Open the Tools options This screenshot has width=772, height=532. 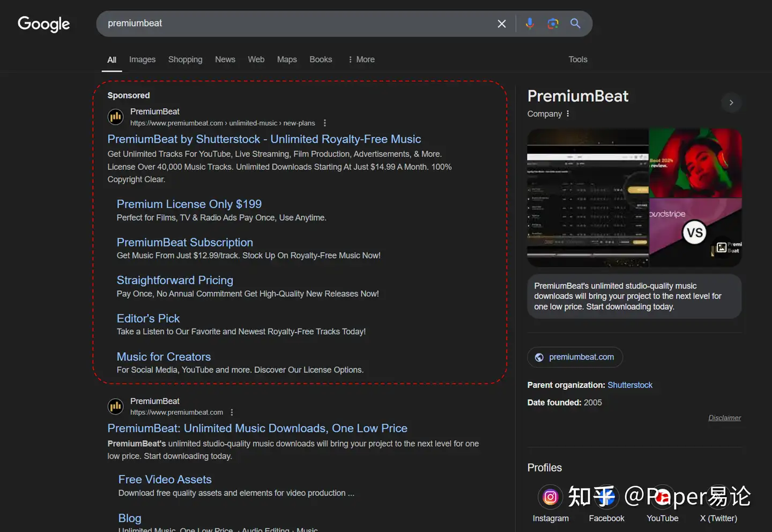pos(578,59)
